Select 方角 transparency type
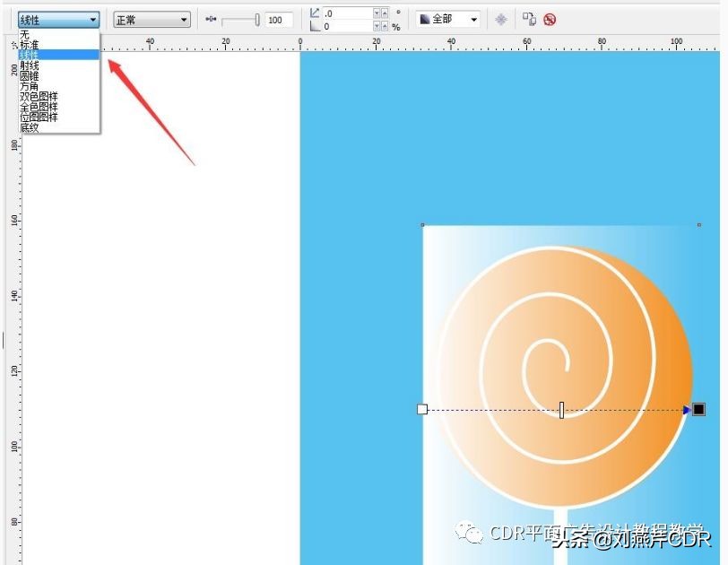Screen dimensions: 728x565 (58, 86)
